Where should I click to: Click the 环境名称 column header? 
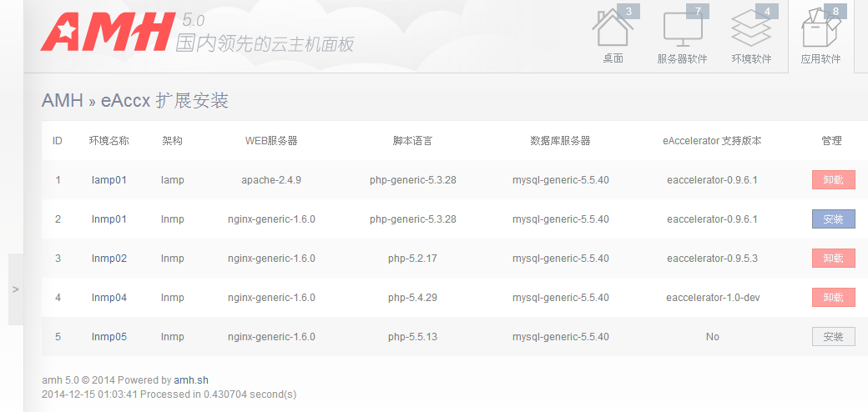tap(108, 141)
